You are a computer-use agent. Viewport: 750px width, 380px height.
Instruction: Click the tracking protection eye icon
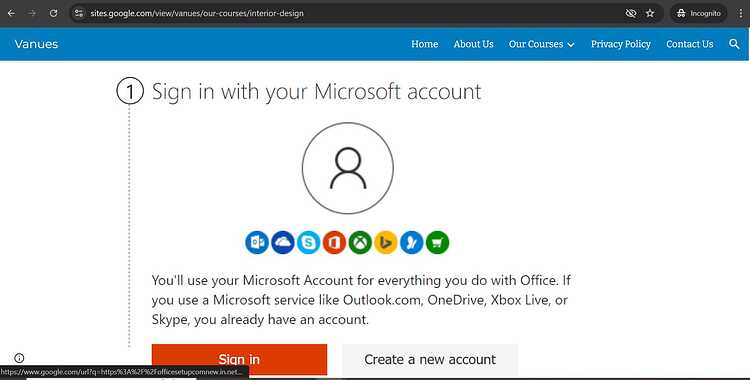[x=631, y=13]
